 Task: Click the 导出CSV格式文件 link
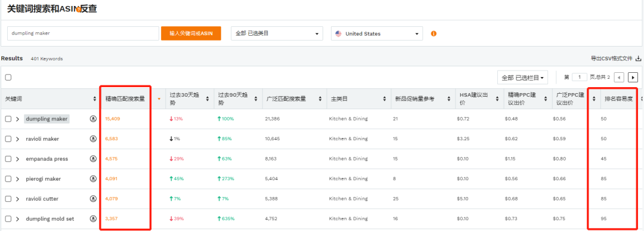[x=612, y=58]
